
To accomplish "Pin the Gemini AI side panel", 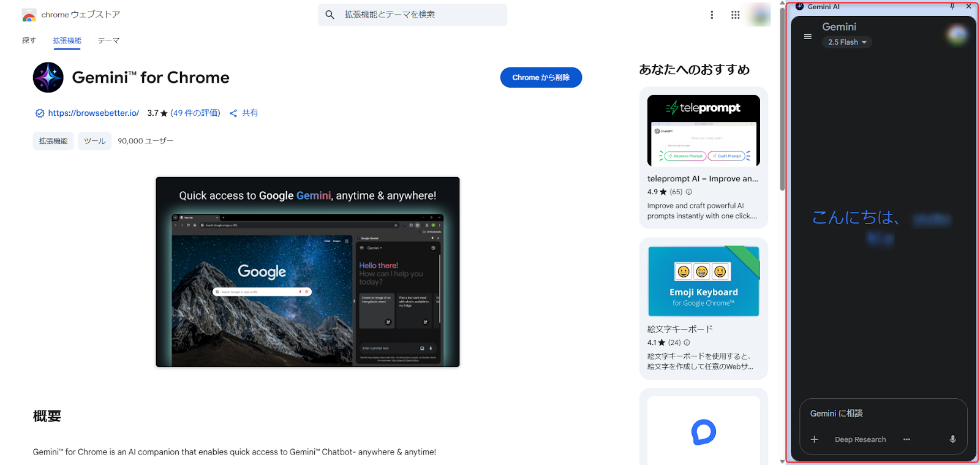I will (x=952, y=7).
